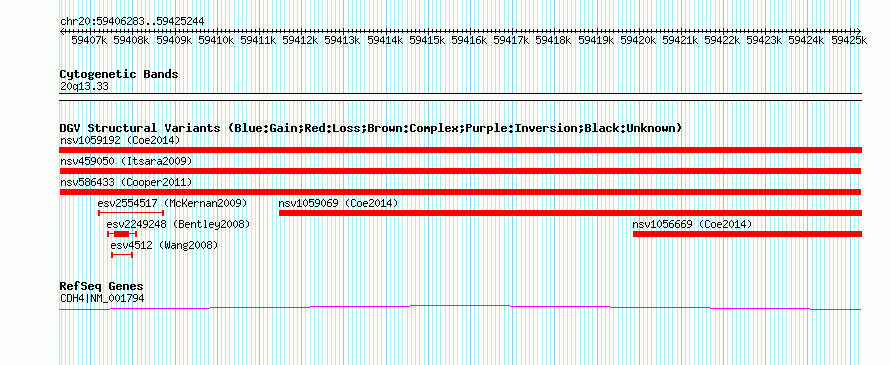
Task: Click ruler position 59415k
Action: point(427,40)
